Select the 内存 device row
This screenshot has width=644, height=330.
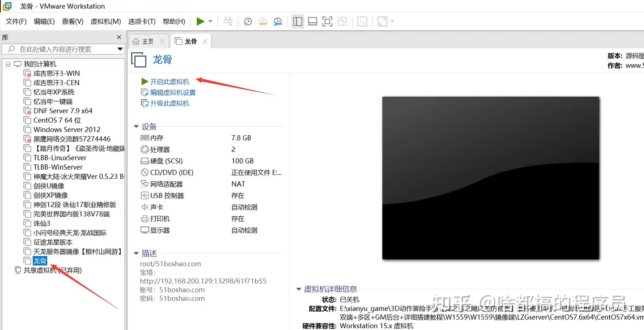[x=212, y=138]
